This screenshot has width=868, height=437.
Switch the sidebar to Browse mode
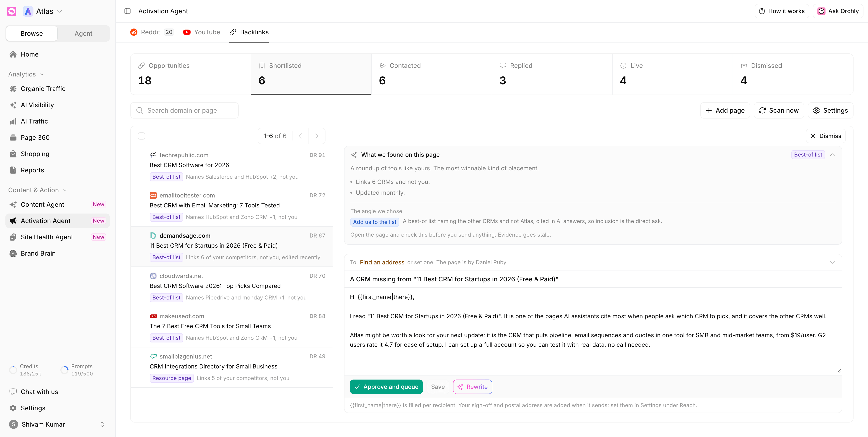pyautogui.click(x=32, y=33)
